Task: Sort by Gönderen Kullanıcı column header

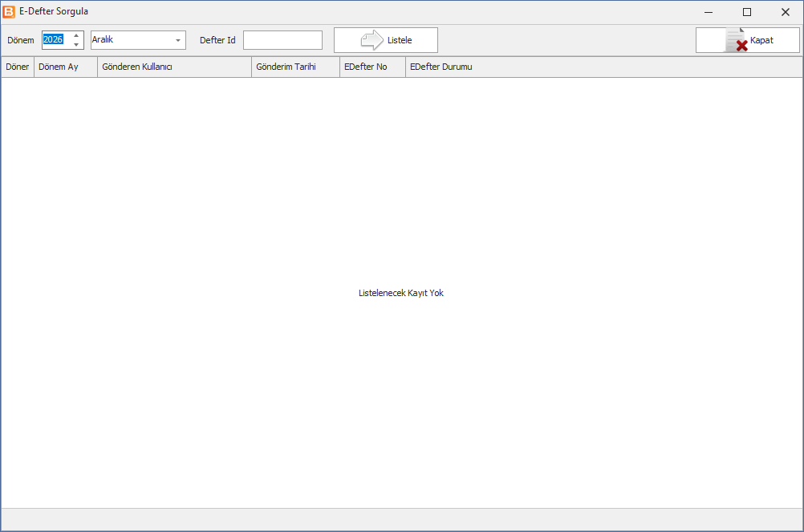Action: pyautogui.click(x=174, y=67)
